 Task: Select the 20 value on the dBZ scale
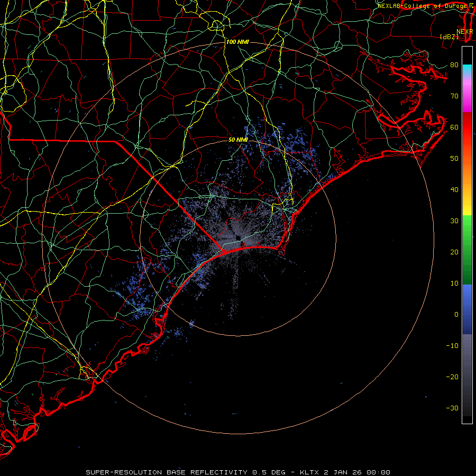coord(454,252)
